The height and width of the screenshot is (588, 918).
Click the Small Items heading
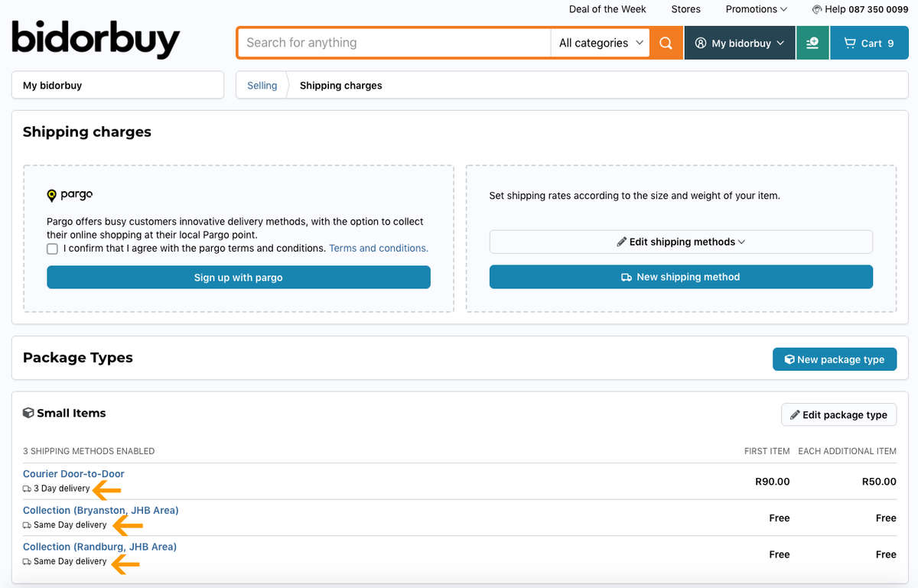(x=71, y=413)
